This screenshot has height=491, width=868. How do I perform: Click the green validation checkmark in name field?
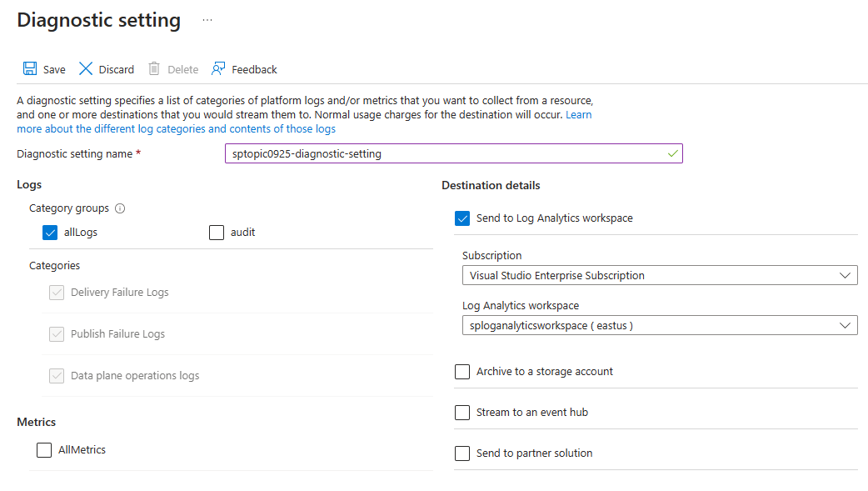pos(672,153)
